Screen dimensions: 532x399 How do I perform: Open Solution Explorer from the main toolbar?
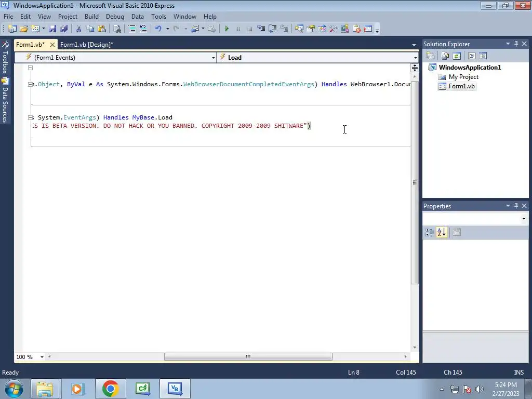pos(299,29)
